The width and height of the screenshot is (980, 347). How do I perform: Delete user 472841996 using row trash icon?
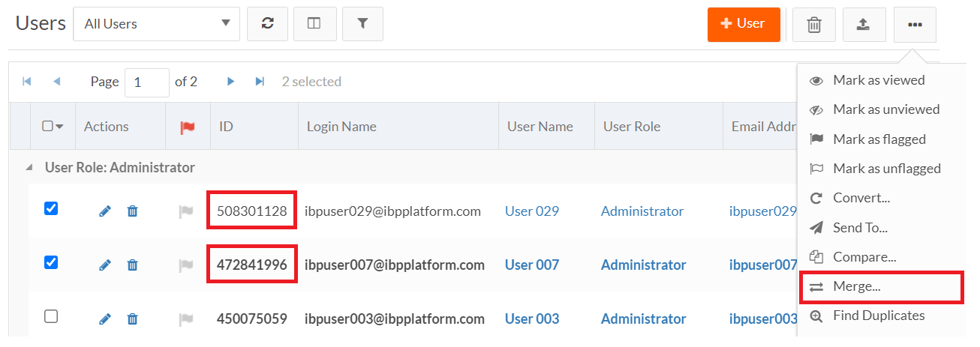pos(133,265)
